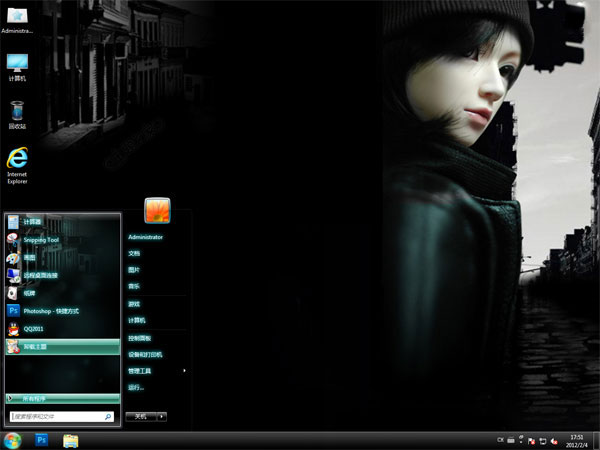Viewport: 600px width, 450px height.
Task: Click the Action Center flag icon
Action: pos(532,441)
